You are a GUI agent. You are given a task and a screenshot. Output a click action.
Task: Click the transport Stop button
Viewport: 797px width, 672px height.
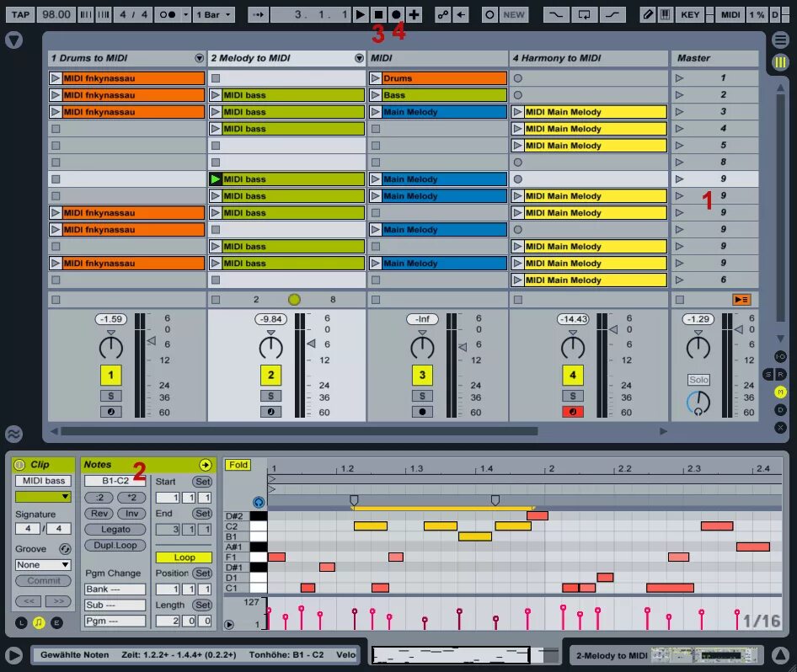(x=378, y=14)
